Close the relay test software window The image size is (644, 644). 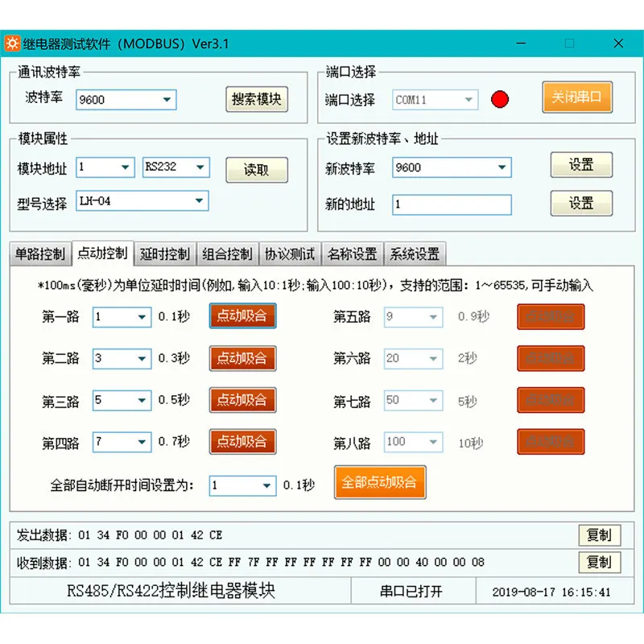tap(618, 43)
